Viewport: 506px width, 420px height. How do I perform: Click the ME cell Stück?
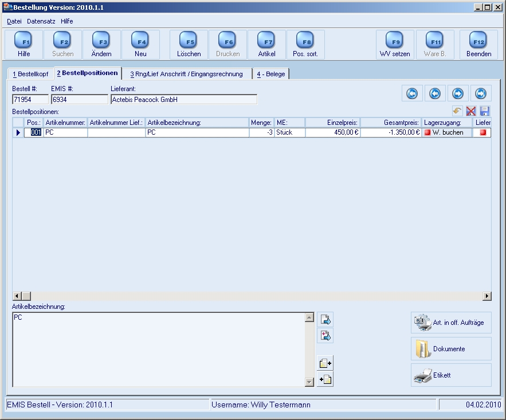(x=290, y=132)
